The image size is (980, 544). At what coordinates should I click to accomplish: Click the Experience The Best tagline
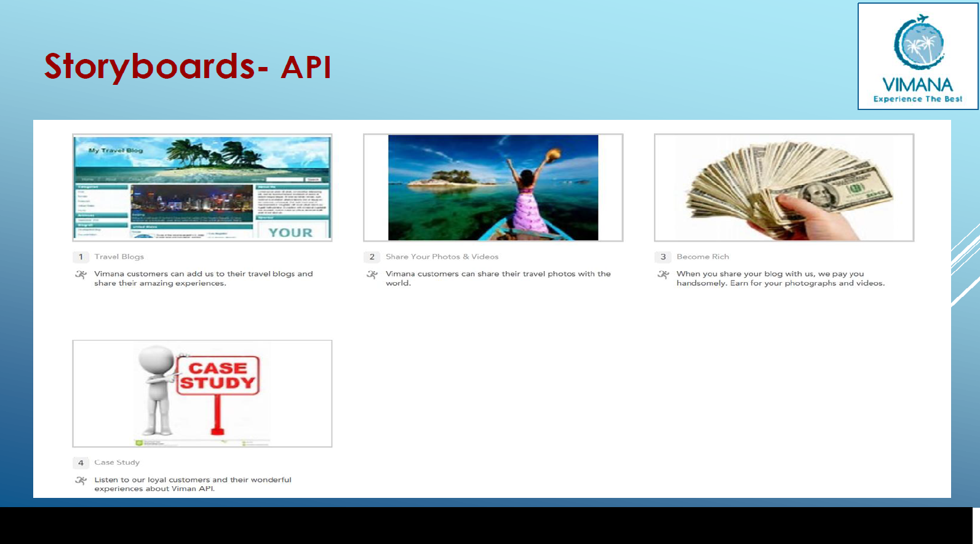[x=918, y=99]
